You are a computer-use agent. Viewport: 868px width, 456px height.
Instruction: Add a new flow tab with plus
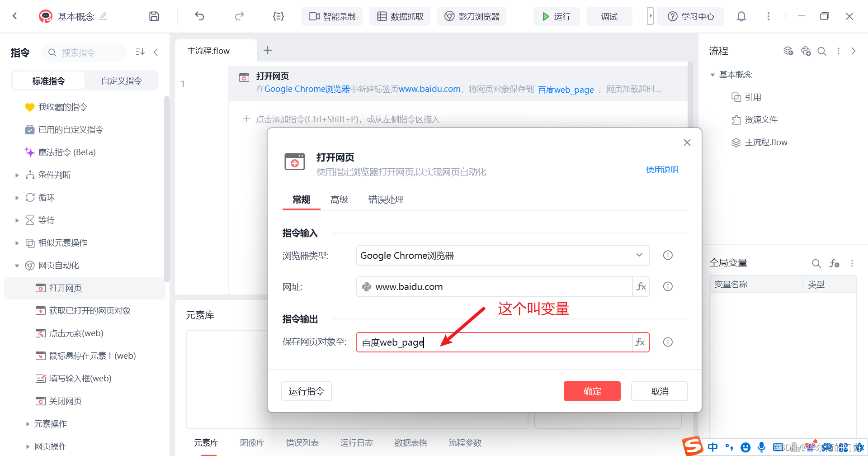268,50
